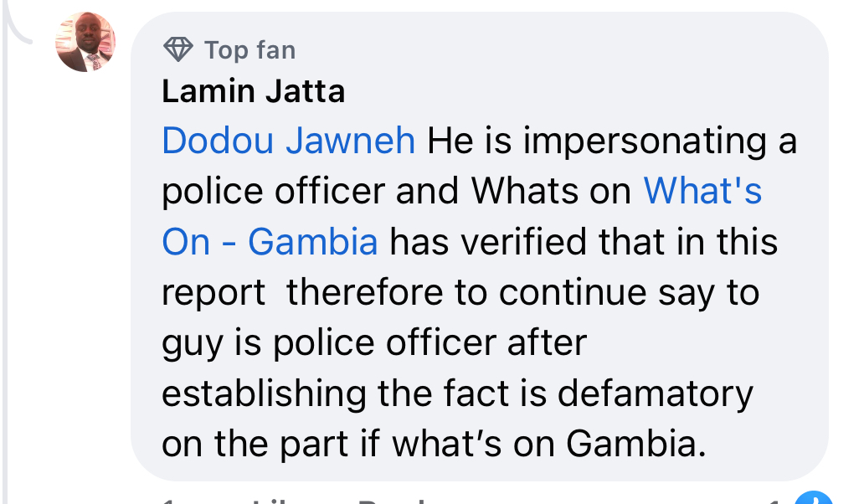Click the cut-off Reply button below comment
864x504 pixels.
tap(393, 501)
